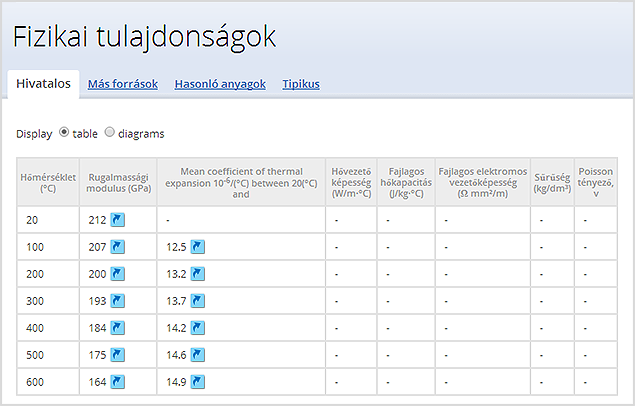Open reference icon beside 13.2 expansion value
This screenshot has width=635, height=406.
click(198, 274)
